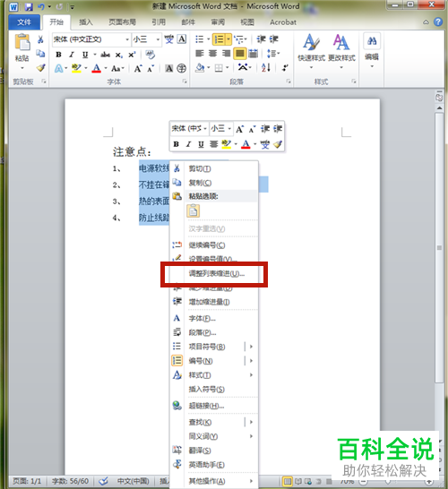Open 字体(F)... from context menu
The image size is (448, 489).
(x=214, y=319)
